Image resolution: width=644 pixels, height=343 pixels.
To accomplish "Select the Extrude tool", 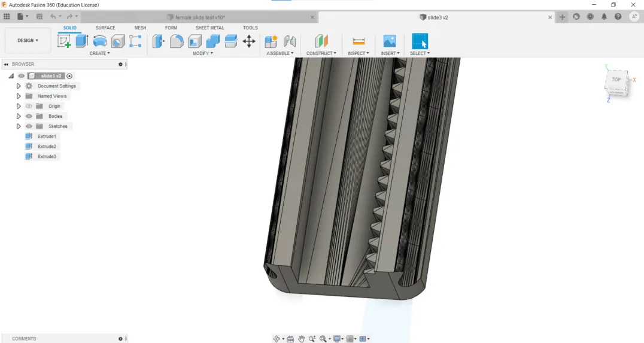I will (x=82, y=41).
